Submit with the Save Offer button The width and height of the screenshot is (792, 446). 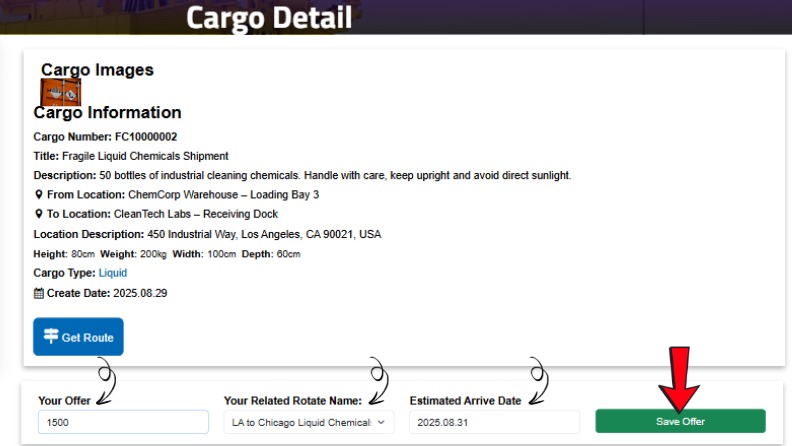click(680, 421)
